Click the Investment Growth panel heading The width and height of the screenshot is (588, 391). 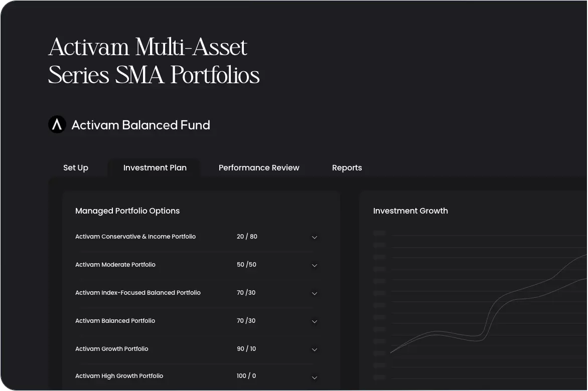[410, 211]
